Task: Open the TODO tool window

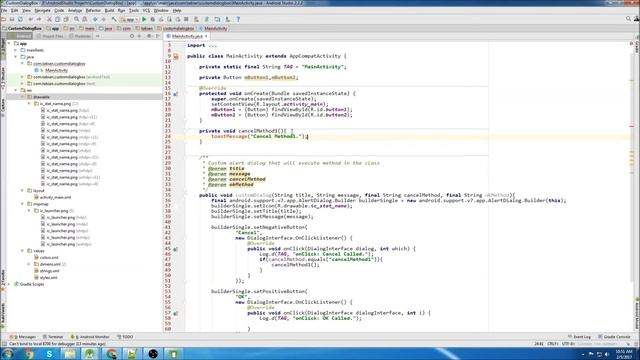Action: (125, 337)
